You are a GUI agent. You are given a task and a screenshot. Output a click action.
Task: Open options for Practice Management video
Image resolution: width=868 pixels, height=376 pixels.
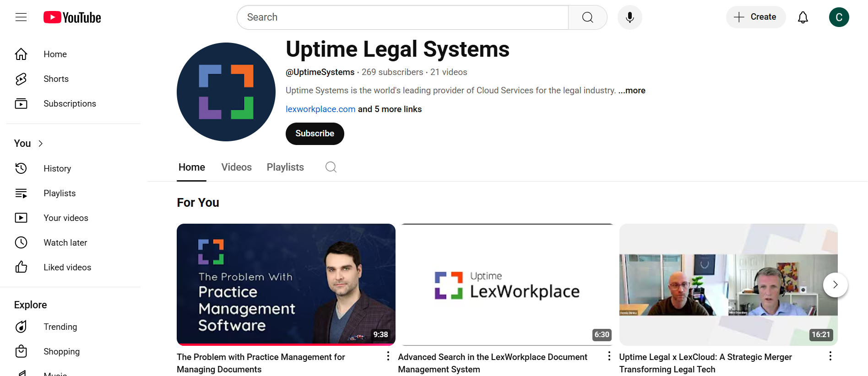[x=388, y=356]
